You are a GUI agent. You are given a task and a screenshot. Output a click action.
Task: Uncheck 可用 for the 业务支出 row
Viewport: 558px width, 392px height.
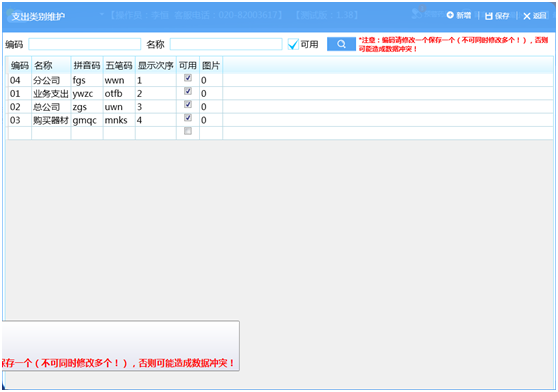pyautogui.click(x=188, y=91)
